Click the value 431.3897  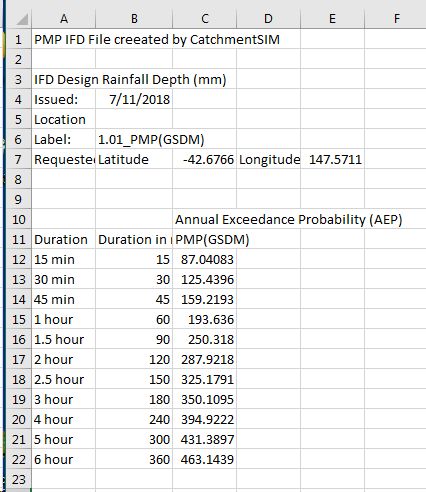205,439
